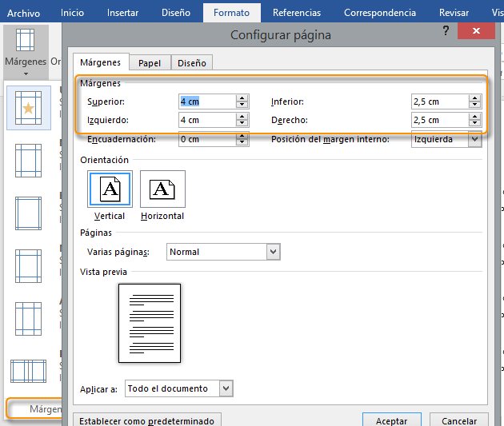The height and width of the screenshot is (426, 504).
Task: Switch to the Diseño dialog tab
Action: (192, 63)
